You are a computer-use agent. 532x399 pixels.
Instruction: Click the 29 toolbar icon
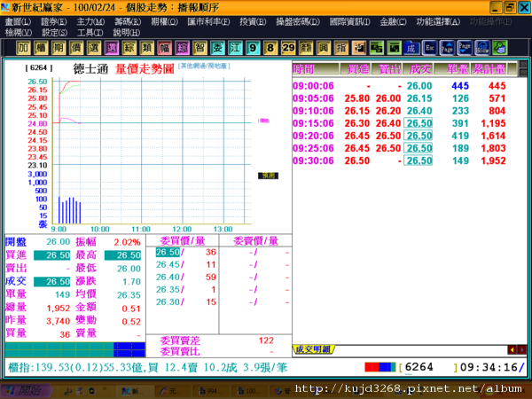[x=288, y=48]
